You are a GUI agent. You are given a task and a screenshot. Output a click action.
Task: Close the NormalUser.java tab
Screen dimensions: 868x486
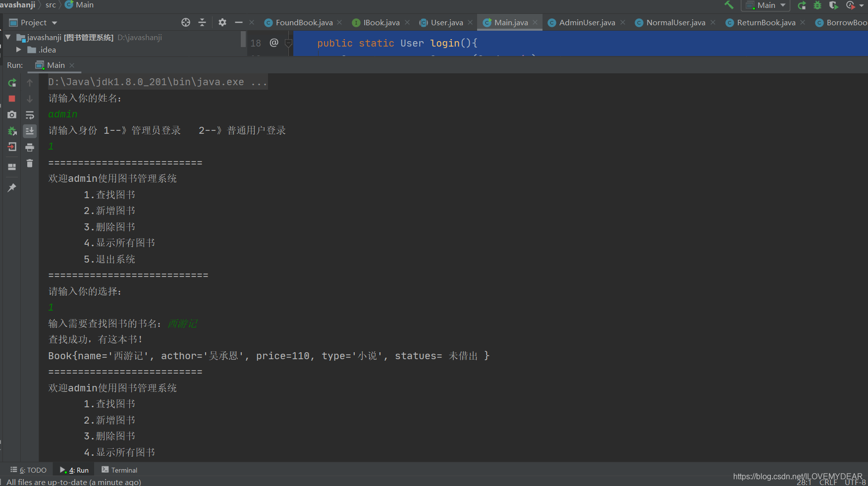713,22
